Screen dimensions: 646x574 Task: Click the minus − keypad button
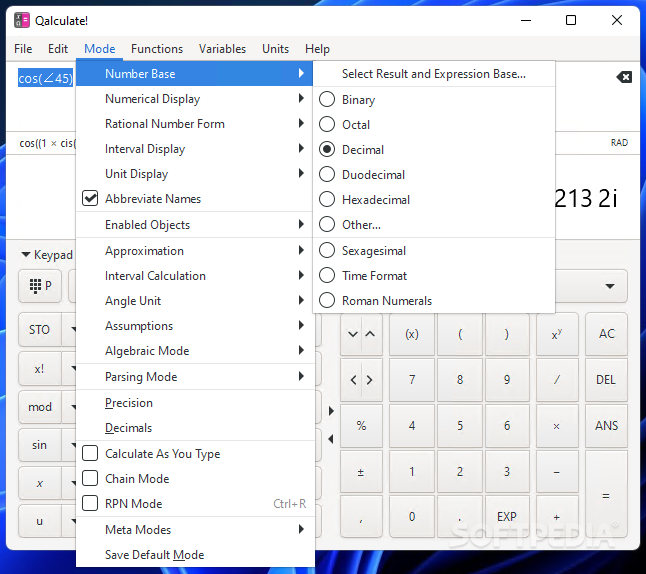[557, 472]
